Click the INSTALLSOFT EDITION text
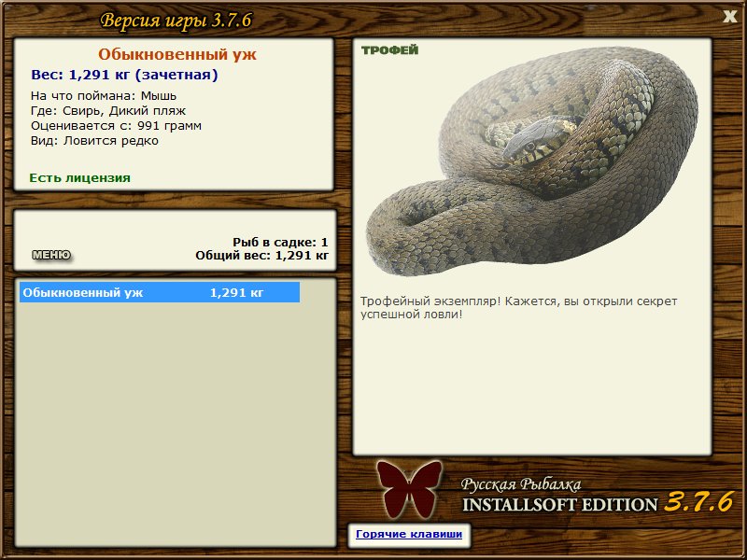The image size is (747, 560). coord(559,504)
